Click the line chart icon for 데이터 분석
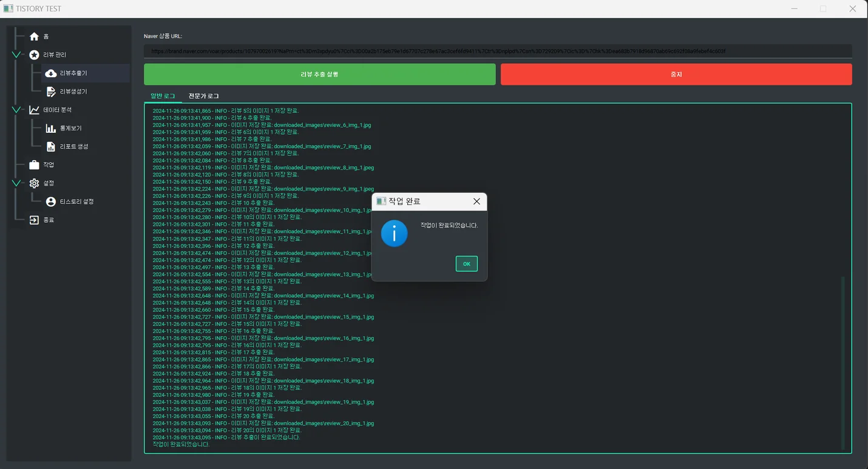This screenshot has height=469, width=868. click(34, 110)
